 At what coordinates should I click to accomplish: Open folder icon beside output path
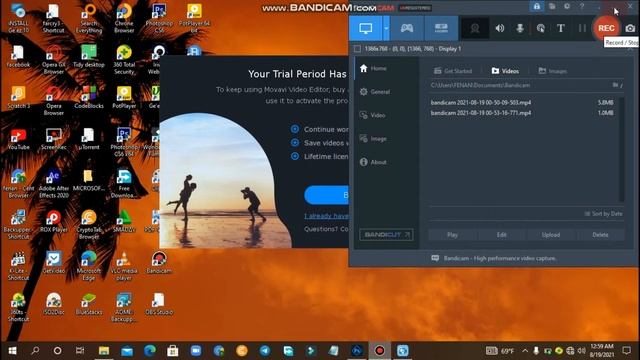click(617, 85)
